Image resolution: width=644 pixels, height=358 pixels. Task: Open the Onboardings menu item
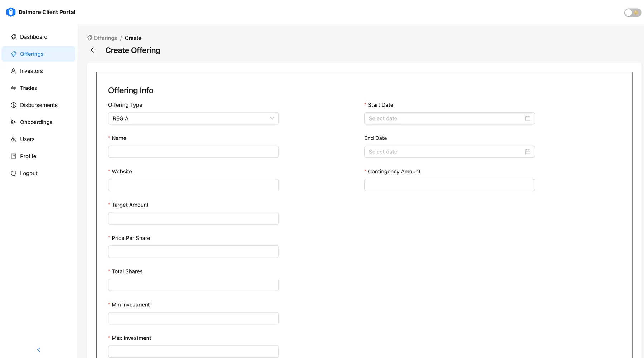click(x=39, y=122)
